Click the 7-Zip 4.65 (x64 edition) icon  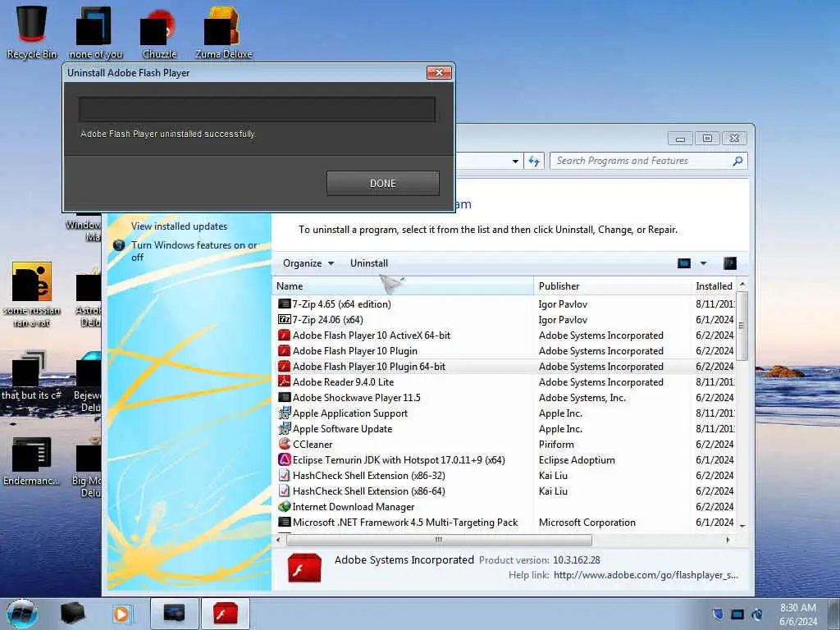(285, 304)
